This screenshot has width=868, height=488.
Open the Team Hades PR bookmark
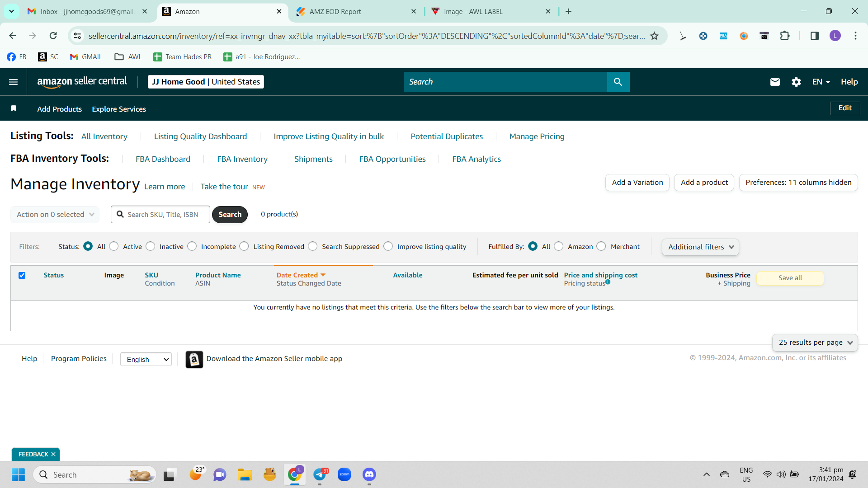tap(183, 57)
